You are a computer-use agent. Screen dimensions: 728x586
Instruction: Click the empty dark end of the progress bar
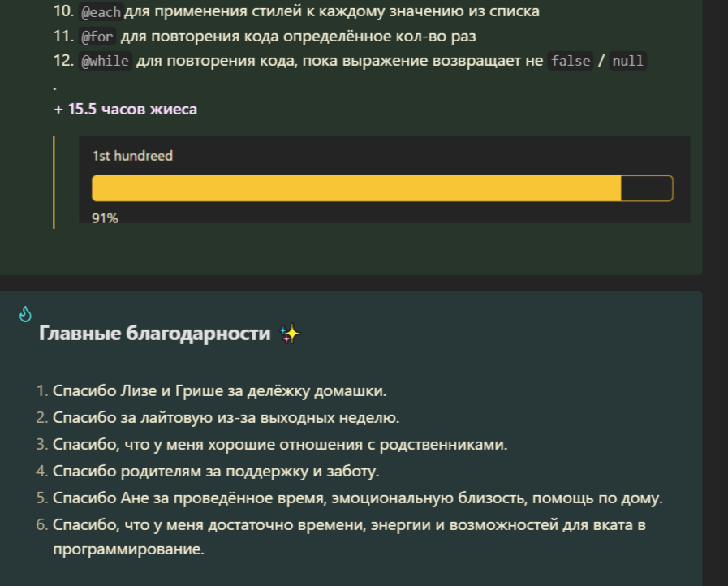[x=647, y=188]
